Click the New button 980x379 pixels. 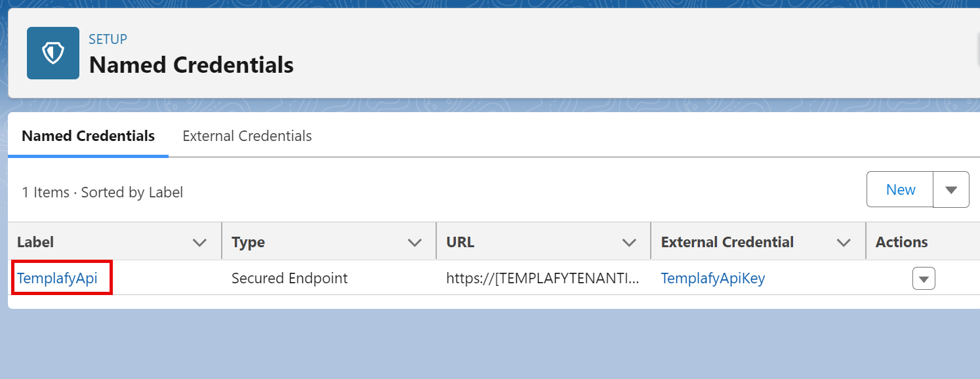point(900,190)
